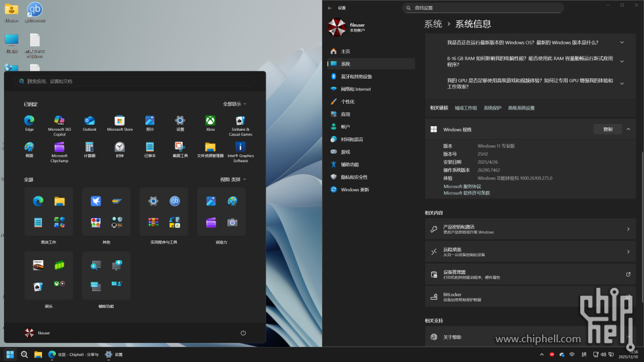Launch Xbox pinned app
Screen dimensions: 644x362
point(210,123)
